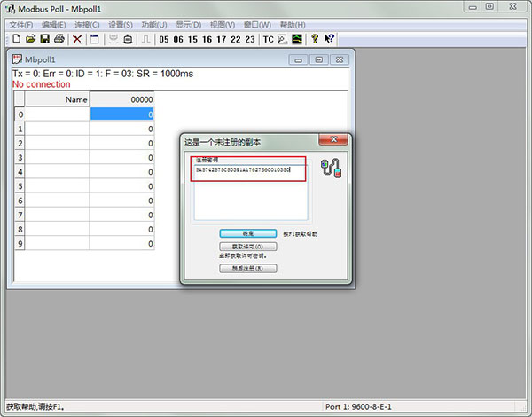Viewport: 532px width, 417px height.
Task: Click the New document toolbar icon
Action: pos(16,39)
